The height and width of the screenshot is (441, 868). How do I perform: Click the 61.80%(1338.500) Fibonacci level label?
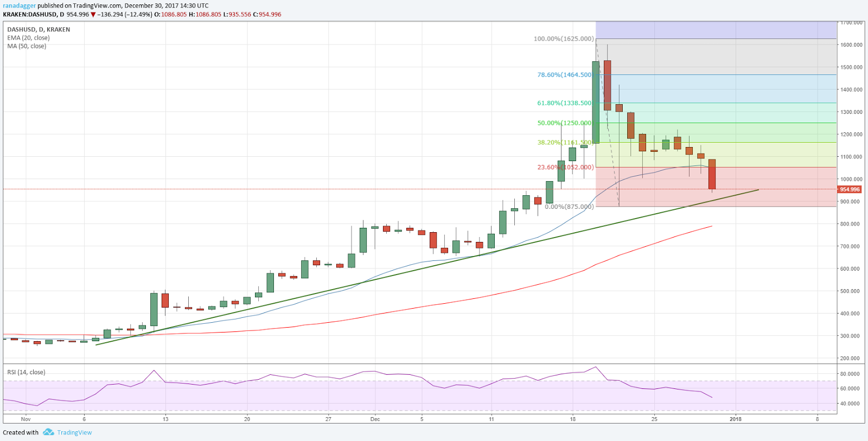click(x=565, y=103)
